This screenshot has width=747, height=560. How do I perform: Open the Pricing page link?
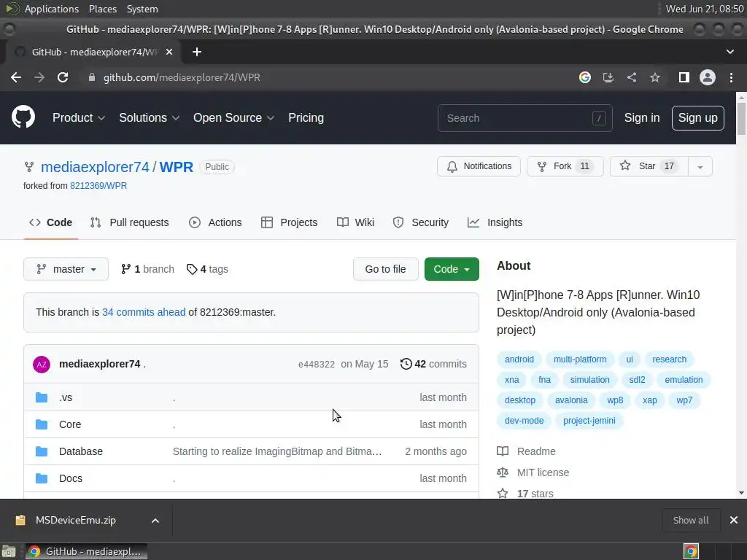tap(306, 117)
